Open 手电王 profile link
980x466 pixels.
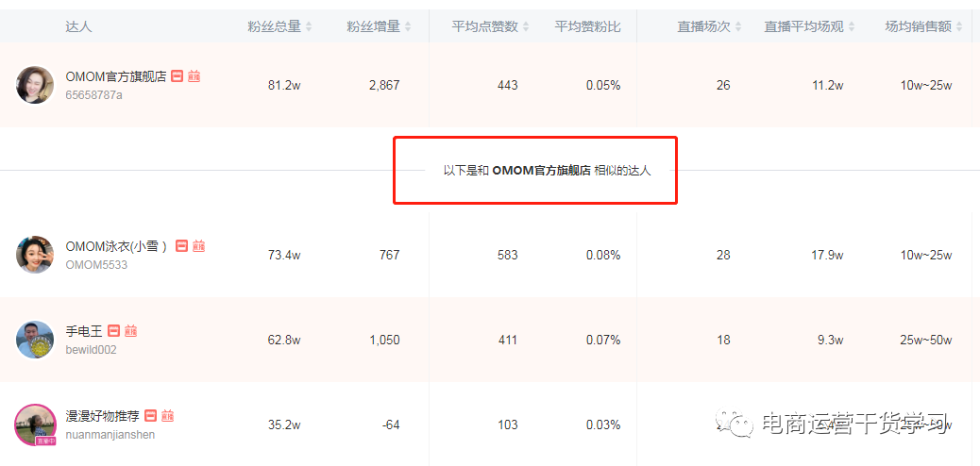coord(84,330)
